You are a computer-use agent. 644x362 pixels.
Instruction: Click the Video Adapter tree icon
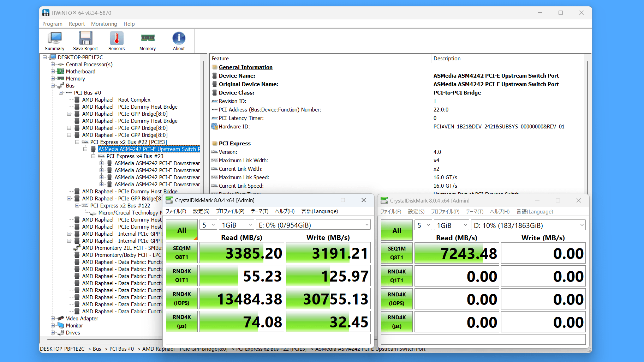[61, 318]
